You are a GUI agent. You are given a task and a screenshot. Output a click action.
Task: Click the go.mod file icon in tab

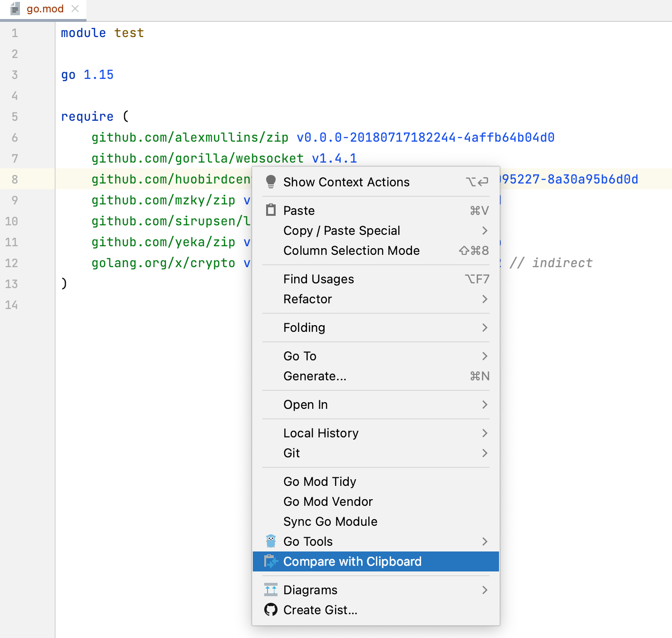click(x=15, y=9)
